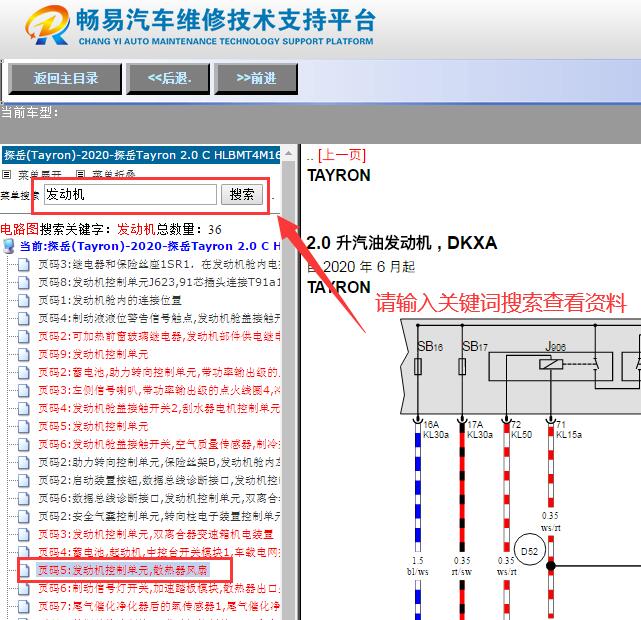
Task: Click the 搜索 search button
Action: pos(242,195)
